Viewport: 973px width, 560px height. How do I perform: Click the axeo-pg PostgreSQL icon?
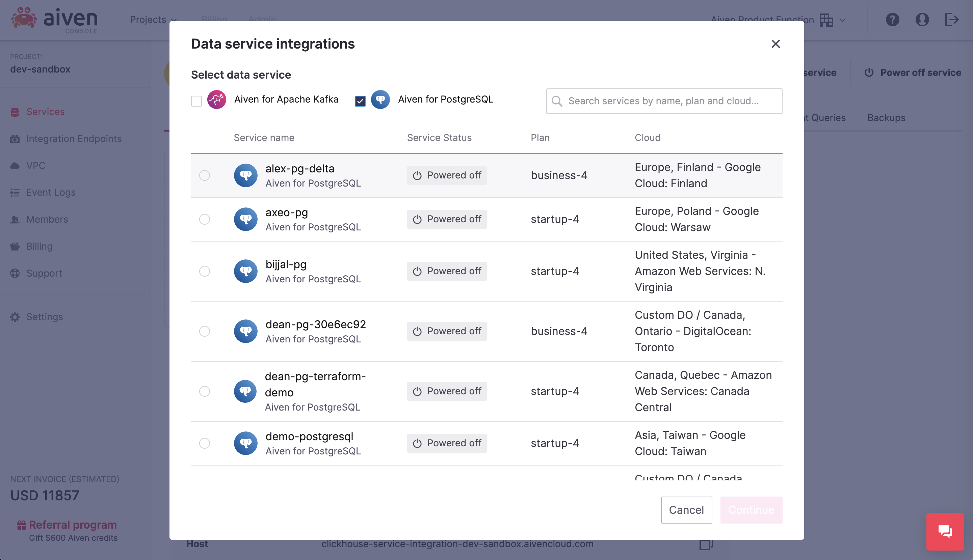tap(245, 219)
